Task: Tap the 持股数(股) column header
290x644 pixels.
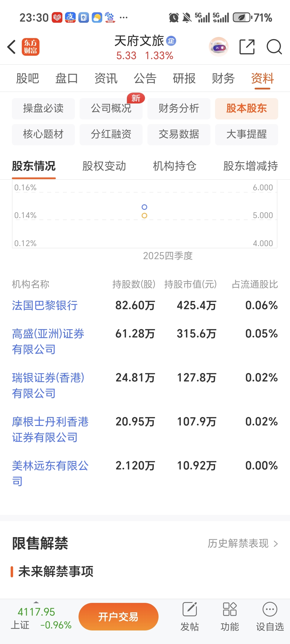Action: click(134, 284)
